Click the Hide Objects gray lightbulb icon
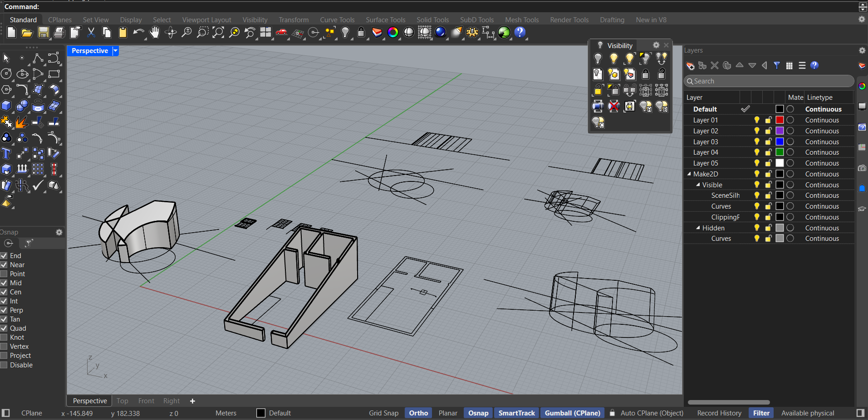Screen dimensions: 868x420 pos(598,59)
